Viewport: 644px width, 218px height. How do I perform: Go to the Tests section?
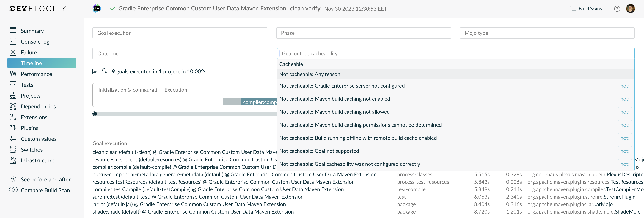(x=27, y=85)
